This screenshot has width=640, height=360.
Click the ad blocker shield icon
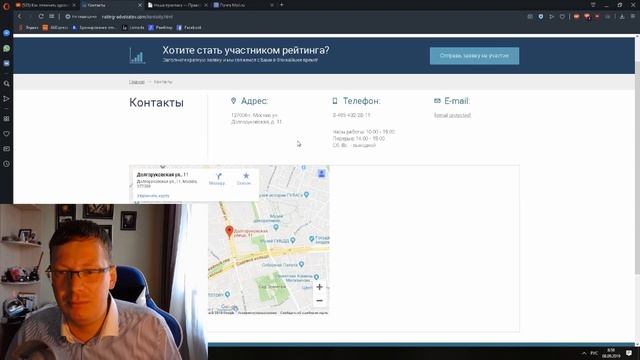coord(541,17)
